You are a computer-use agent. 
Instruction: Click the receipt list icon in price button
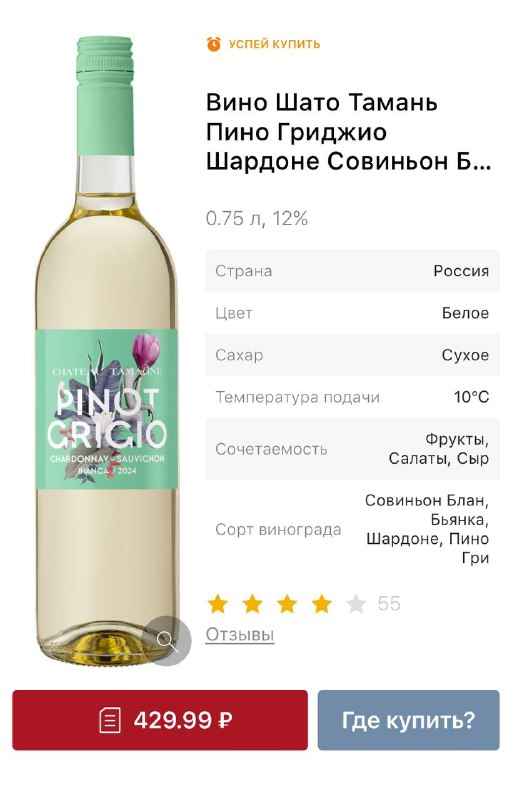pyautogui.click(x=110, y=720)
